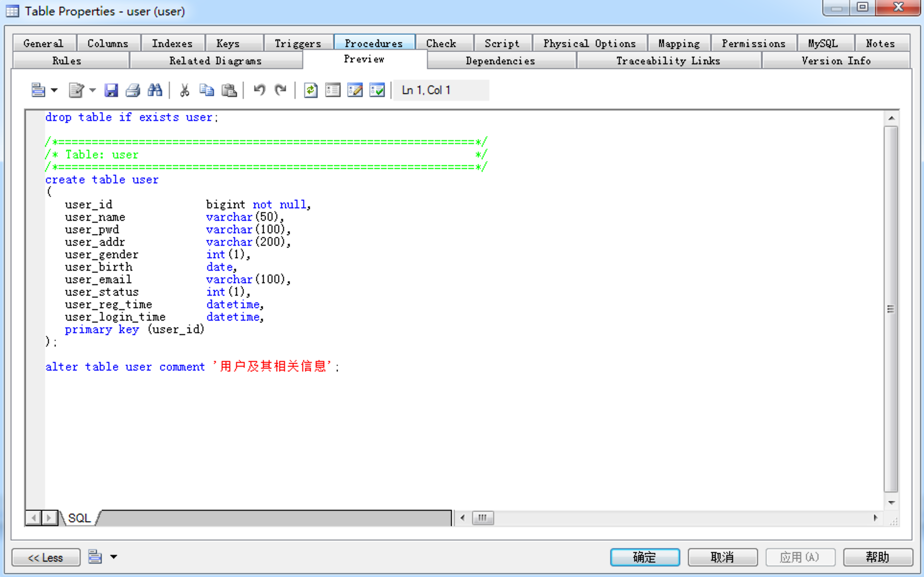The height and width of the screenshot is (577, 924).
Task: Copy text using the toolbar icon
Action: point(207,90)
